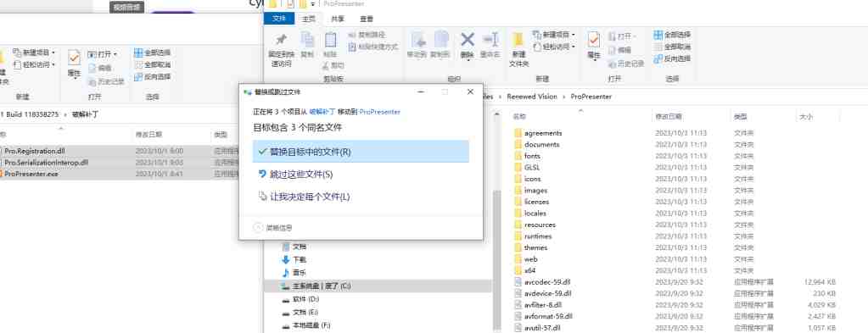868x333 pixels.
Task: Click 剪切 scissors in ProPresenter ribbon
Action: click(333, 65)
